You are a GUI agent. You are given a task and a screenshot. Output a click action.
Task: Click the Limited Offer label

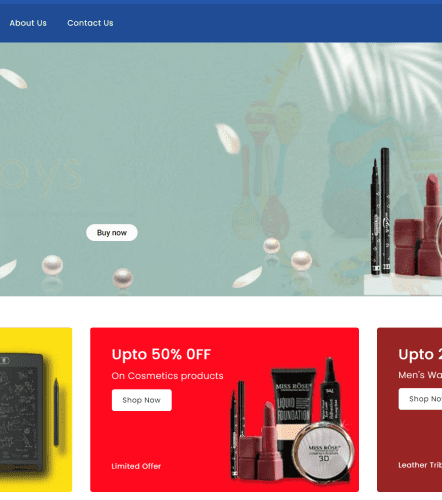[136, 466]
